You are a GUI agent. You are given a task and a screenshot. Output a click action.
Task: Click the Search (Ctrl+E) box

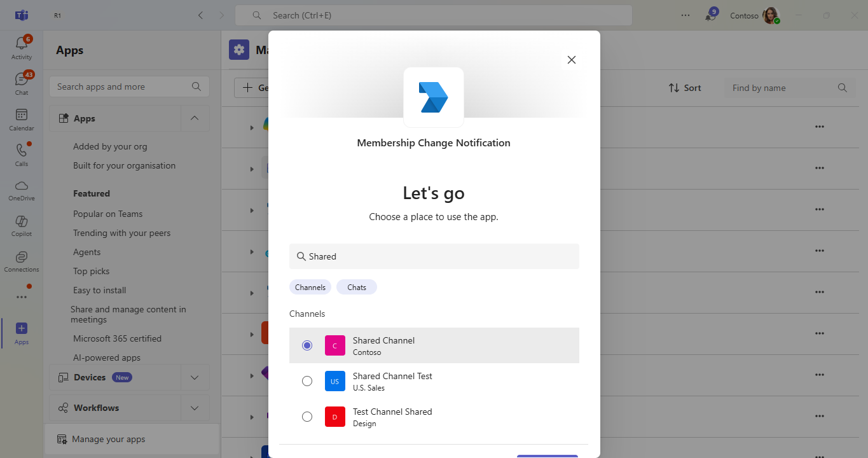(434, 15)
